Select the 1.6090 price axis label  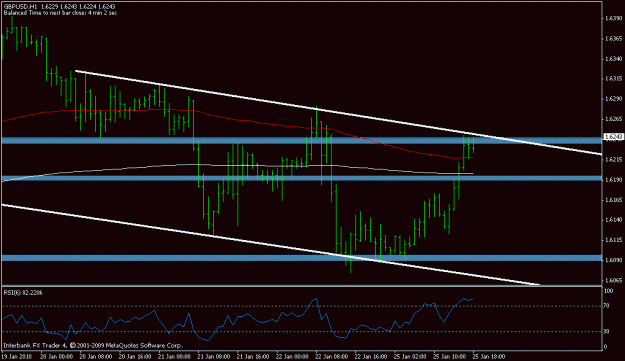pyautogui.click(x=613, y=260)
